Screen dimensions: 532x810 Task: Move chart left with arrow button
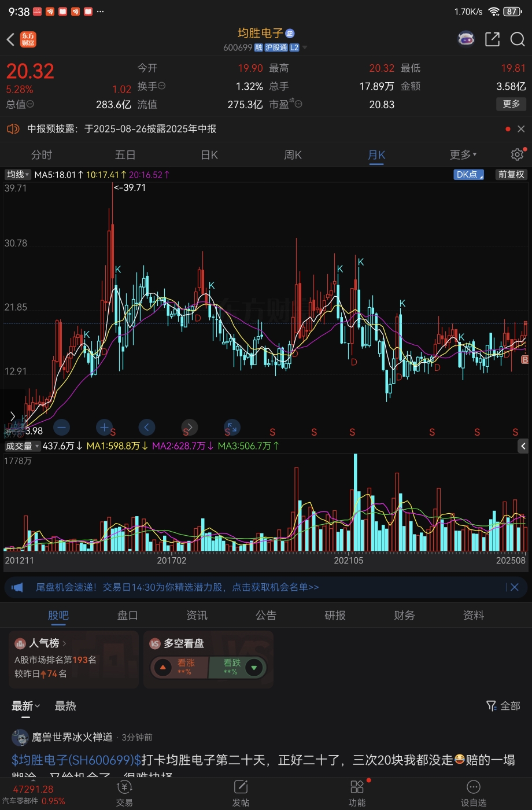(x=147, y=428)
